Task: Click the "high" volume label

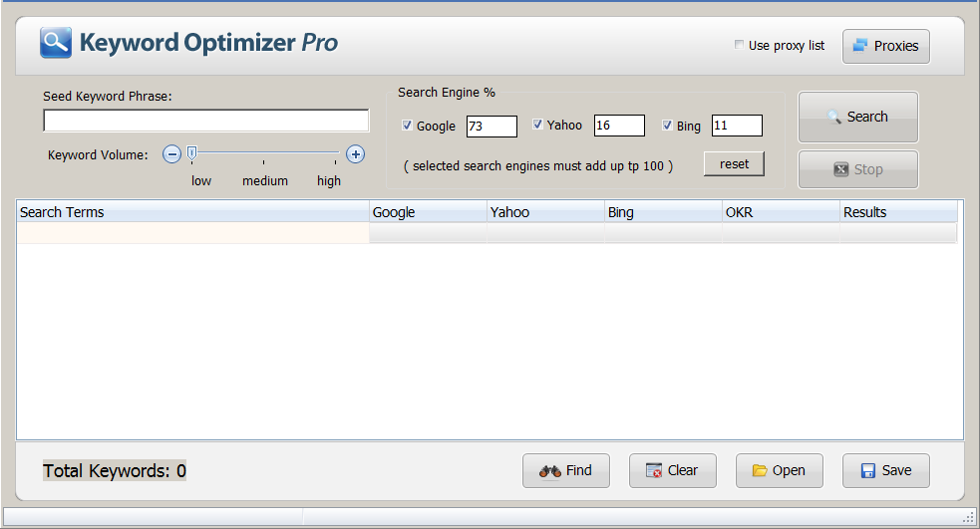Action: [x=329, y=181]
